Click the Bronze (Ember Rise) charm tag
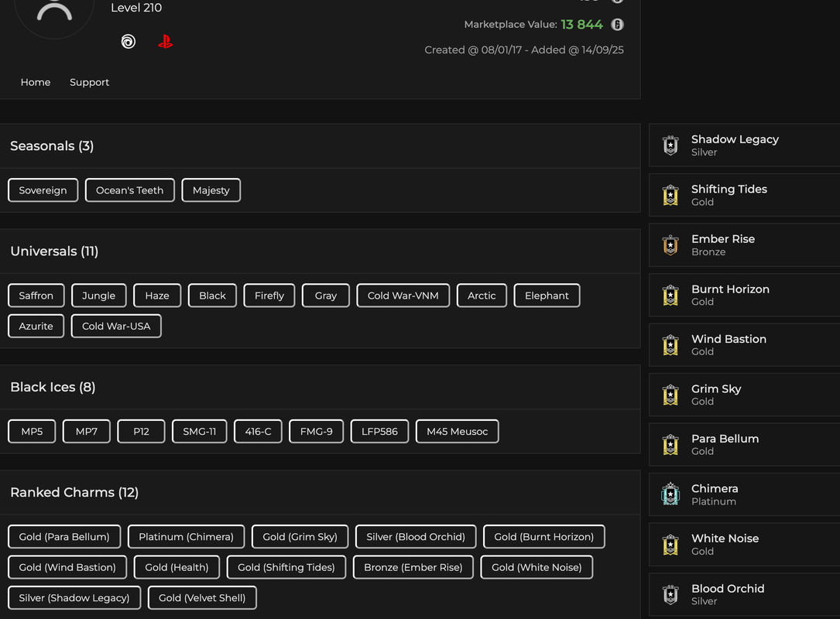 click(x=413, y=567)
